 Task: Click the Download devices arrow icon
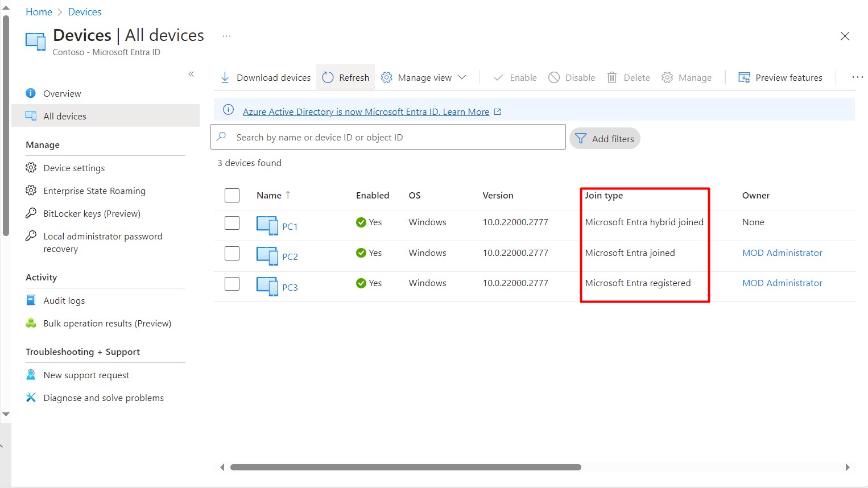[x=225, y=77]
